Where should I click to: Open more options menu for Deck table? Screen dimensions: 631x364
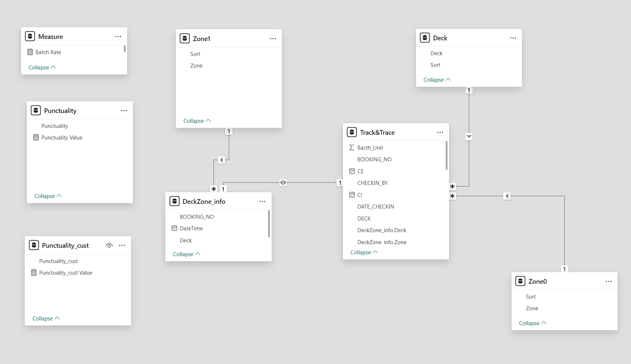coord(513,38)
